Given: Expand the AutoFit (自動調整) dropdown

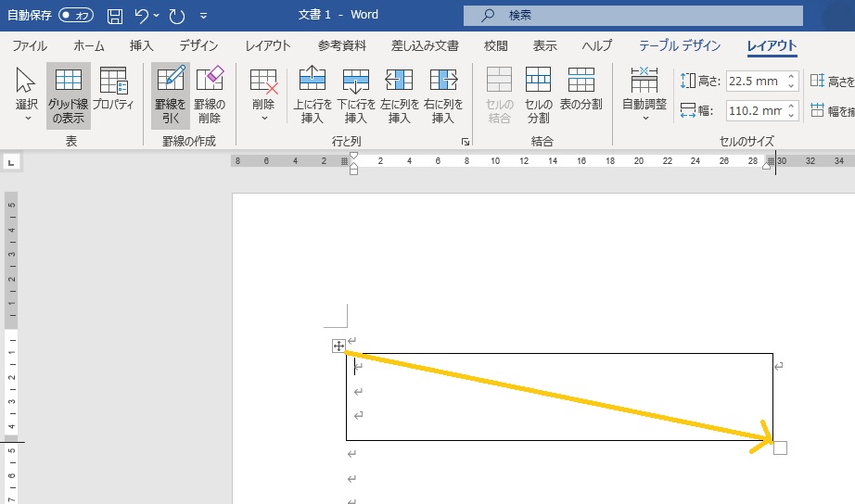Looking at the screenshot, I should tap(644, 95).
